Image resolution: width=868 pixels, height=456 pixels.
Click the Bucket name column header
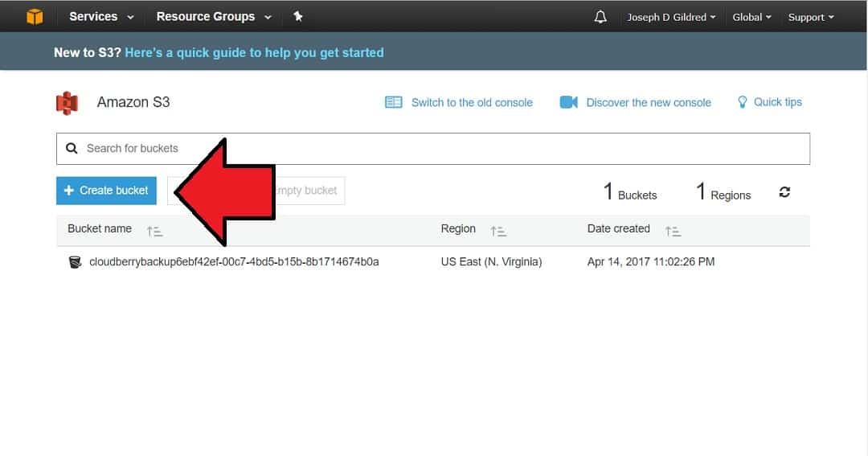pyautogui.click(x=100, y=228)
